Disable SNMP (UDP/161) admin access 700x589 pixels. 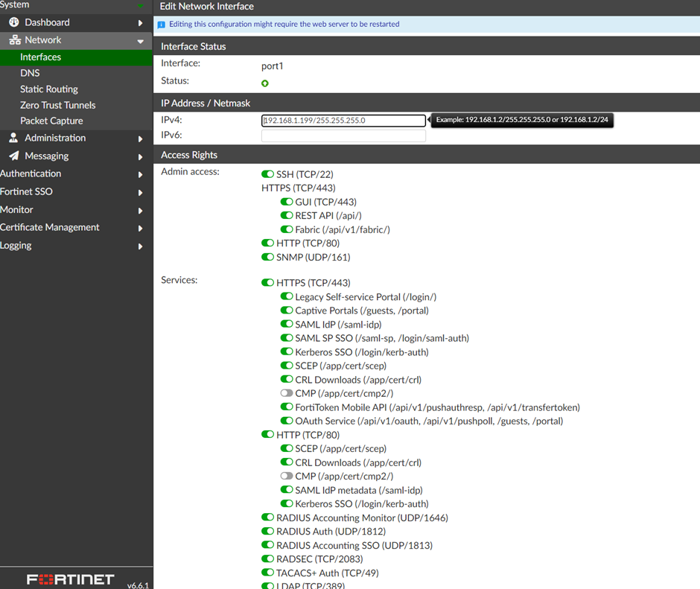click(x=267, y=257)
